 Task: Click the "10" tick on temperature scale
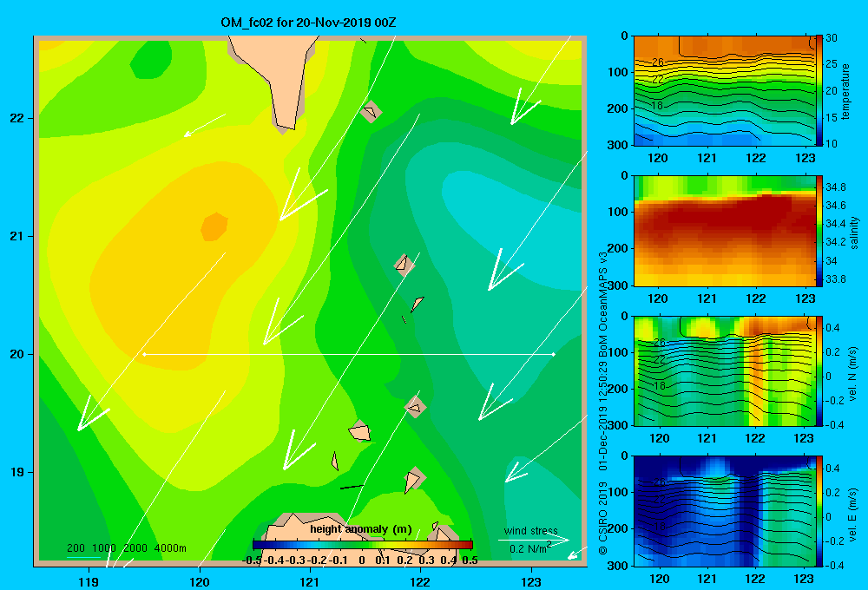click(832, 143)
